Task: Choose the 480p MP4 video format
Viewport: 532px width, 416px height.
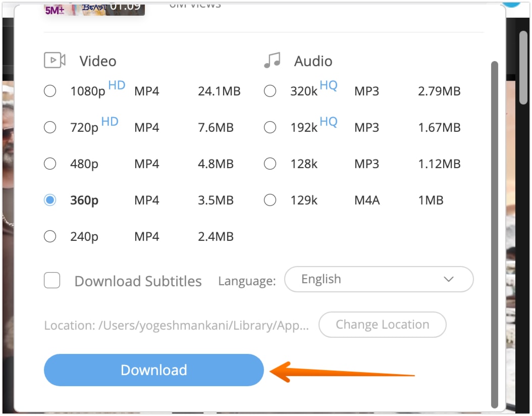Action: (50, 164)
